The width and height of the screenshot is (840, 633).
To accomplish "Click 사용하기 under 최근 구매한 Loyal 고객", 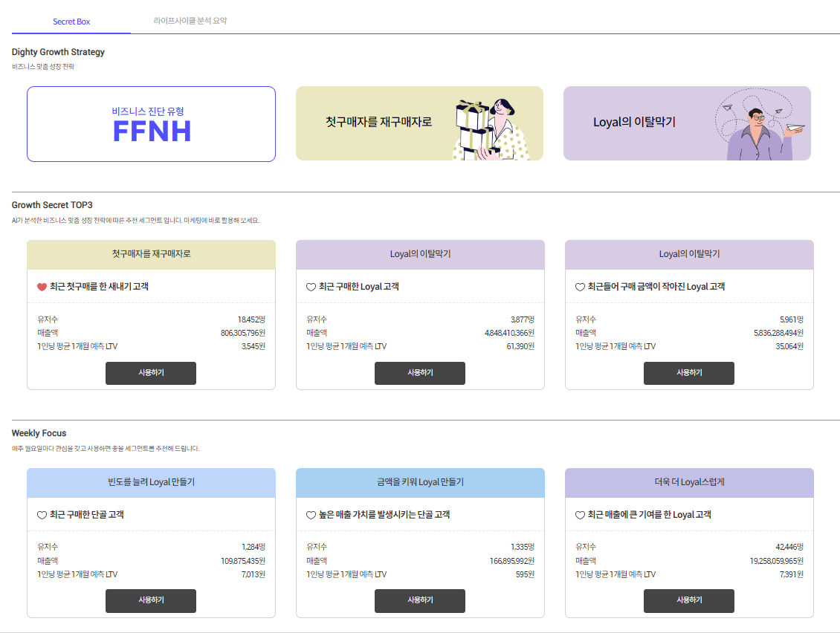I will pos(420,373).
